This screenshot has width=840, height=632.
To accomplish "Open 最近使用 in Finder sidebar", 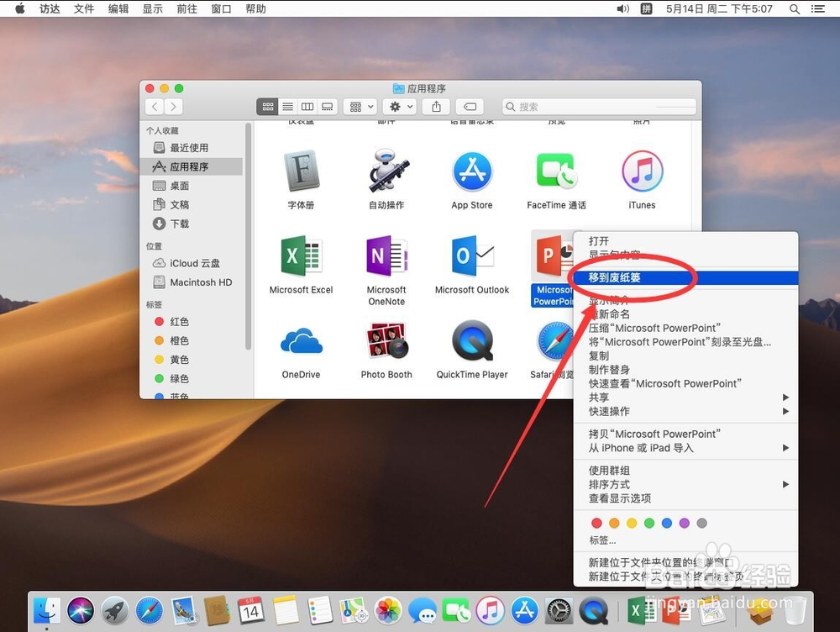I will coord(192,148).
